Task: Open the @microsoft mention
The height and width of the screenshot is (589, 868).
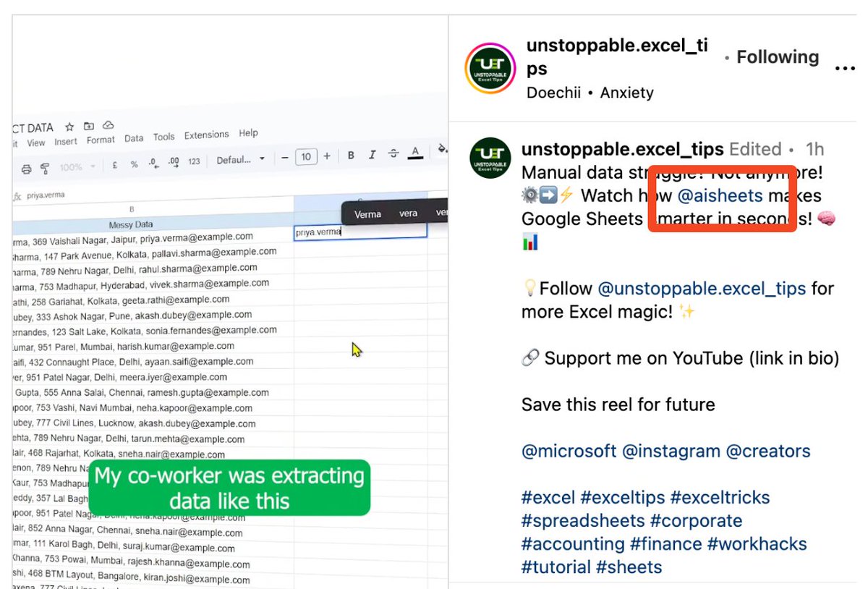Action: point(569,452)
